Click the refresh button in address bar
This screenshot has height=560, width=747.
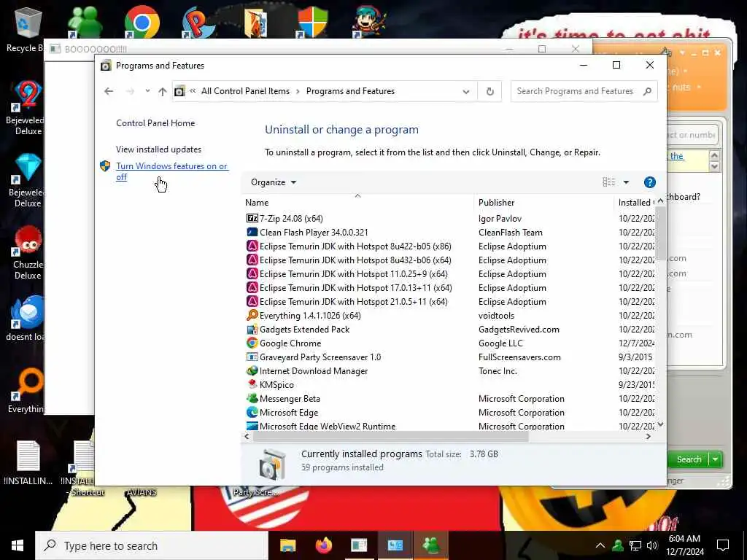click(489, 91)
